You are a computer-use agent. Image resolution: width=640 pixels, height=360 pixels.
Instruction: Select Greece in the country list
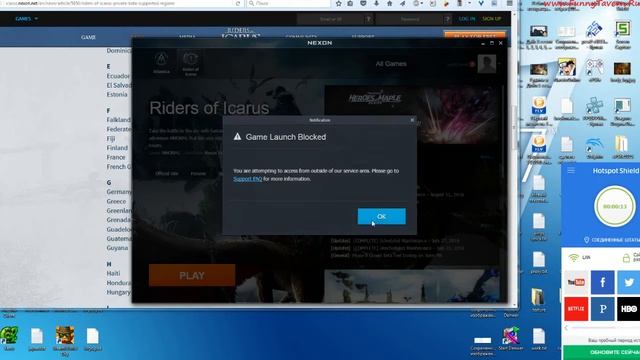(116, 201)
